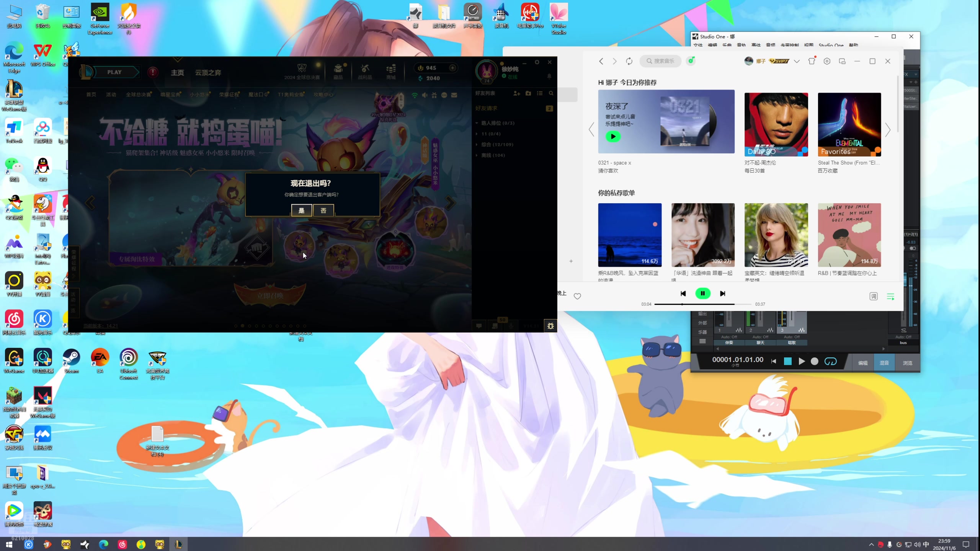Show previous recommendations with left chevron

pos(591,130)
